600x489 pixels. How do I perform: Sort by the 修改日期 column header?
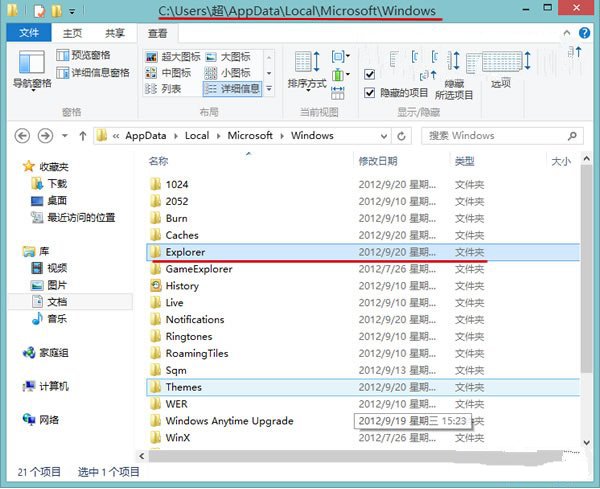tap(378, 161)
